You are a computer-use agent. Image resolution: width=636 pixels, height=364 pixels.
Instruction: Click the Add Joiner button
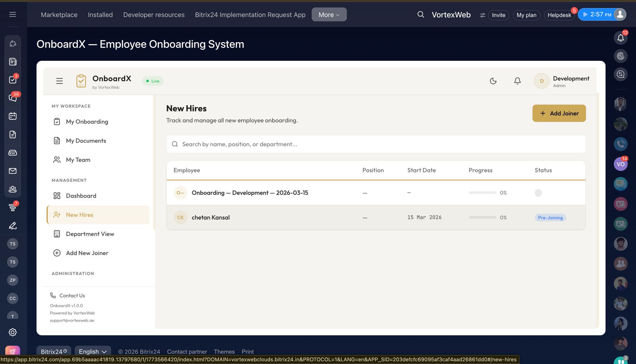pyautogui.click(x=559, y=113)
